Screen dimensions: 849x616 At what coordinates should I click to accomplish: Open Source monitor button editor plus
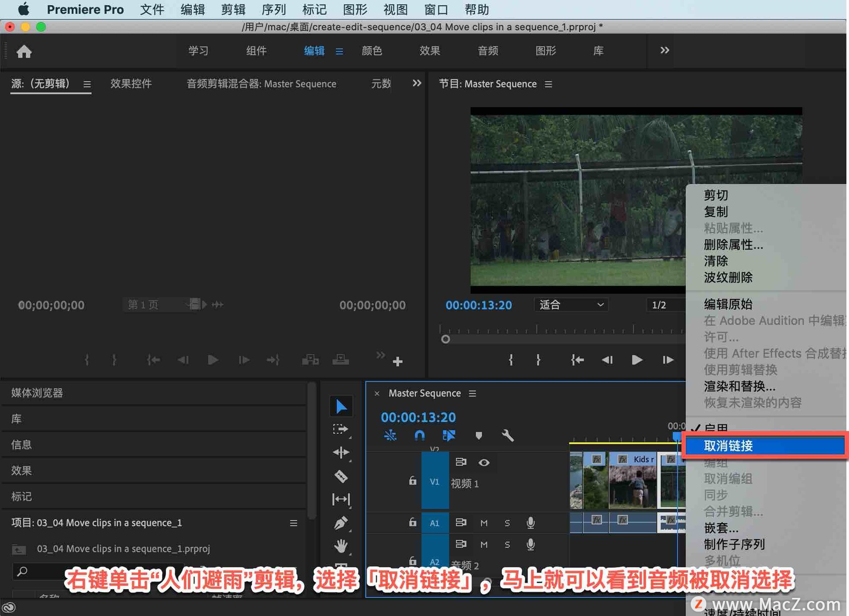click(398, 362)
